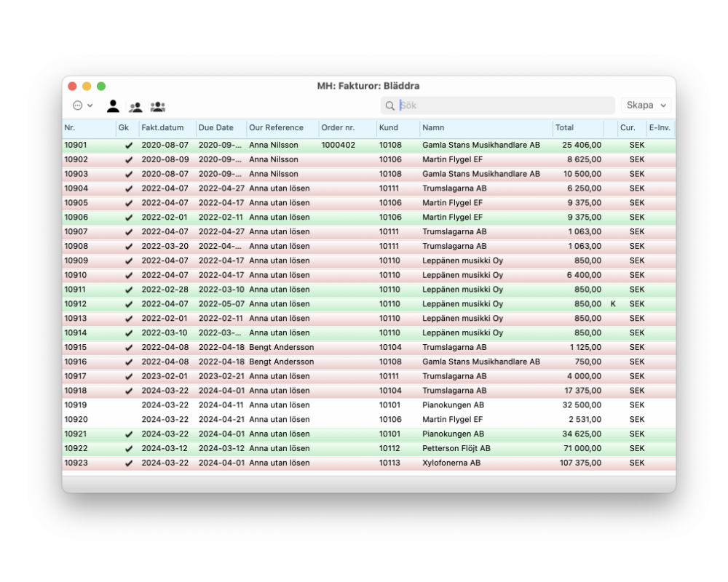This screenshot has width=728, height=582.
Task: Click order number 1000402
Action: point(338,145)
